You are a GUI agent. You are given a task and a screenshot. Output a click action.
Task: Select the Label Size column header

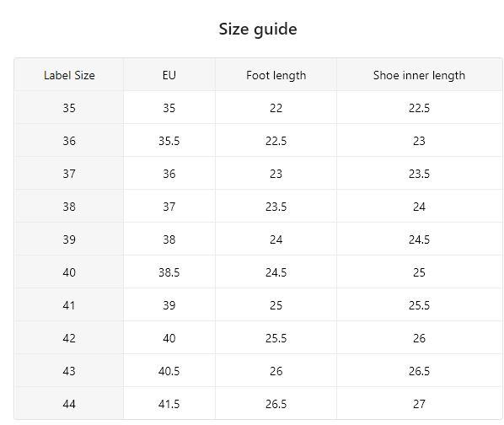[x=69, y=75]
